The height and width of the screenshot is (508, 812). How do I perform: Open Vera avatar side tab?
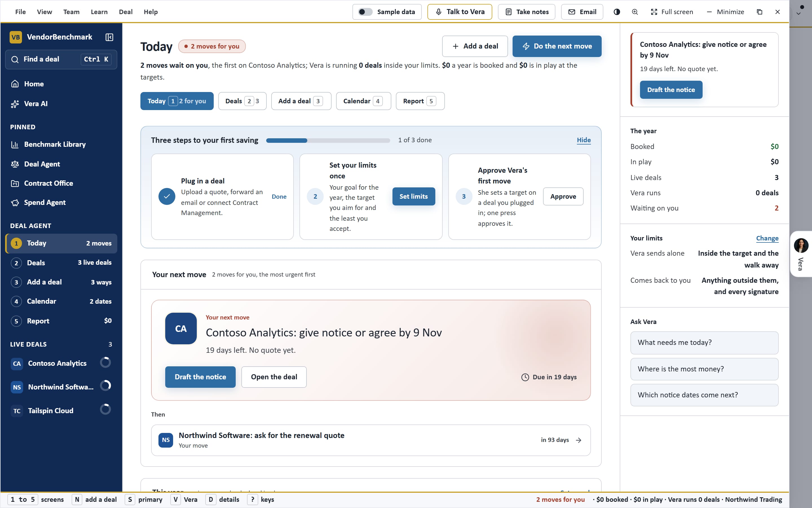pyautogui.click(x=801, y=254)
